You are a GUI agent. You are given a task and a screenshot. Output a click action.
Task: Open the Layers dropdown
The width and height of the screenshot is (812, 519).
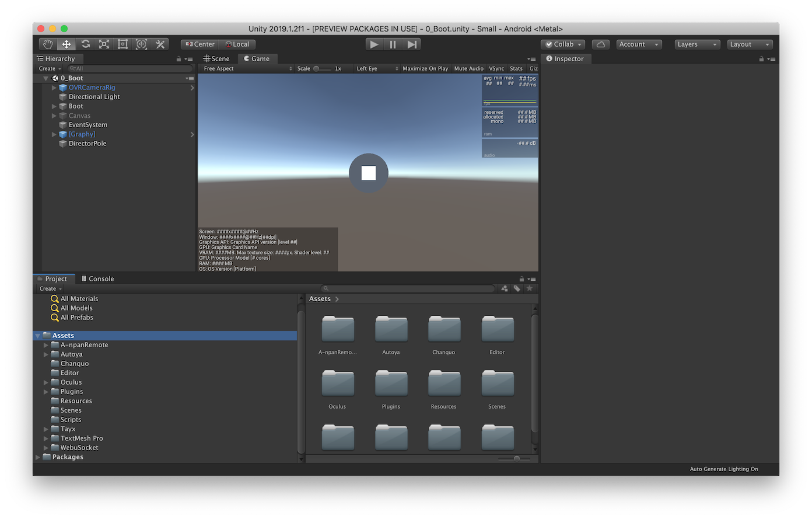697,44
